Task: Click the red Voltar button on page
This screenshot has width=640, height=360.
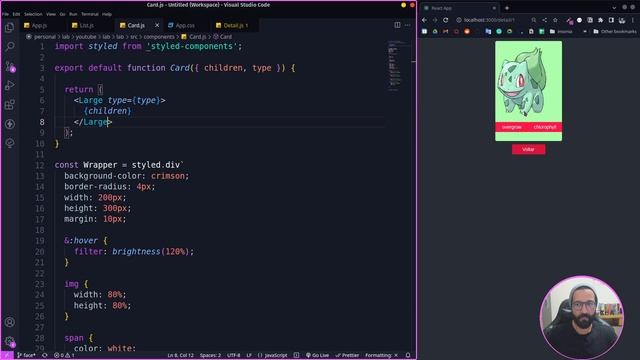Action: [528, 149]
